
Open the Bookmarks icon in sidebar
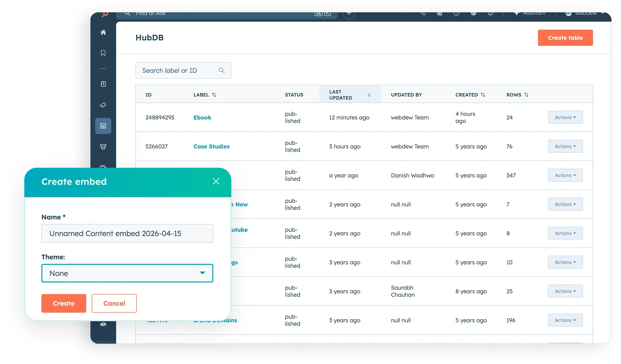point(103,53)
